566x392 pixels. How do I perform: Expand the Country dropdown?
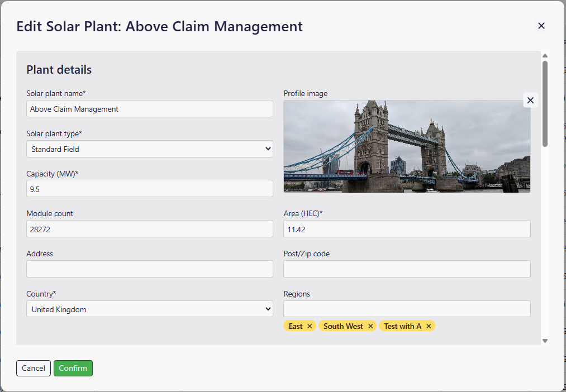pyautogui.click(x=150, y=309)
